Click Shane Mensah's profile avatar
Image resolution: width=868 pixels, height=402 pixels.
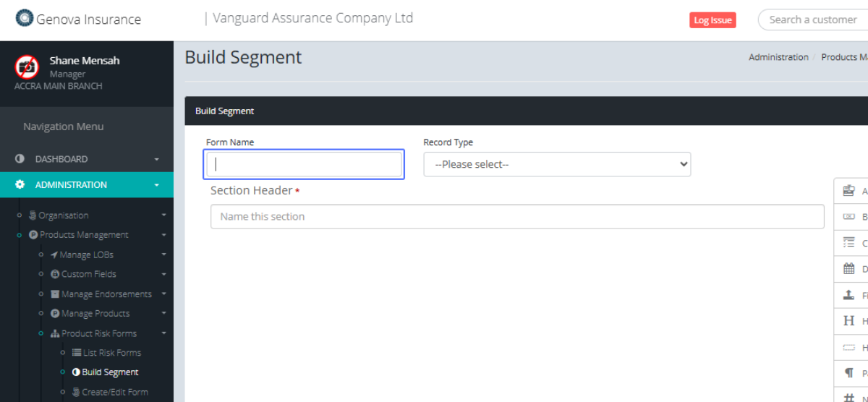point(27,67)
